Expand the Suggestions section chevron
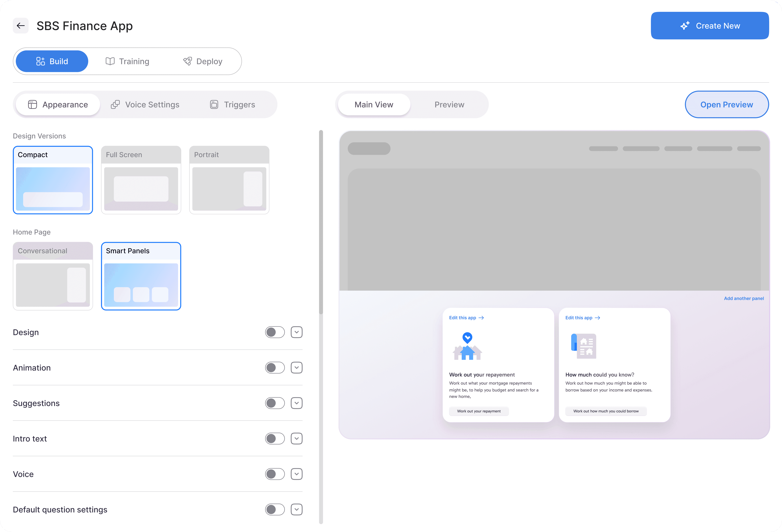Viewport: 782px width, 532px height. (x=296, y=403)
